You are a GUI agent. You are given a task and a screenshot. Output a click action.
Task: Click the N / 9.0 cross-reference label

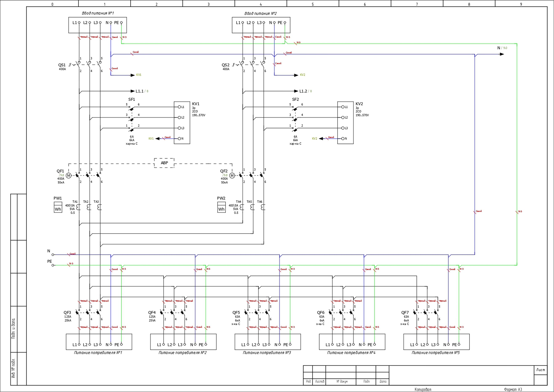coord(502,48)
